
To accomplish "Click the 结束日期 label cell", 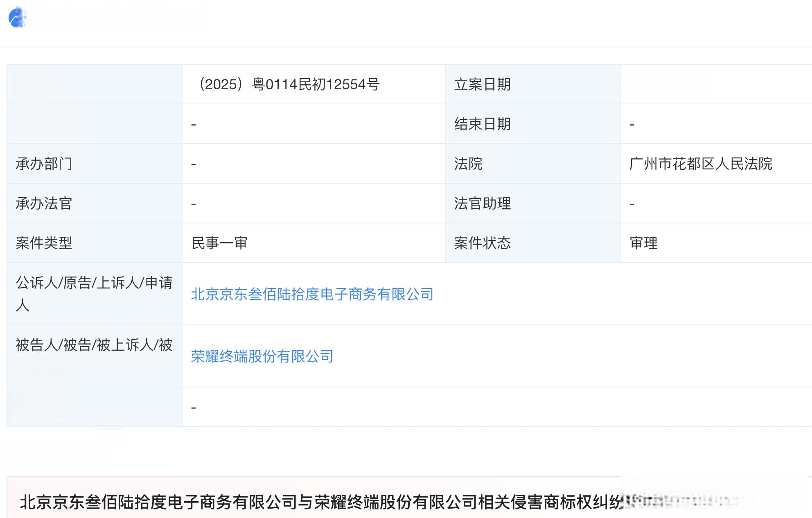I will pyautogui.click(x=533, y=124).
